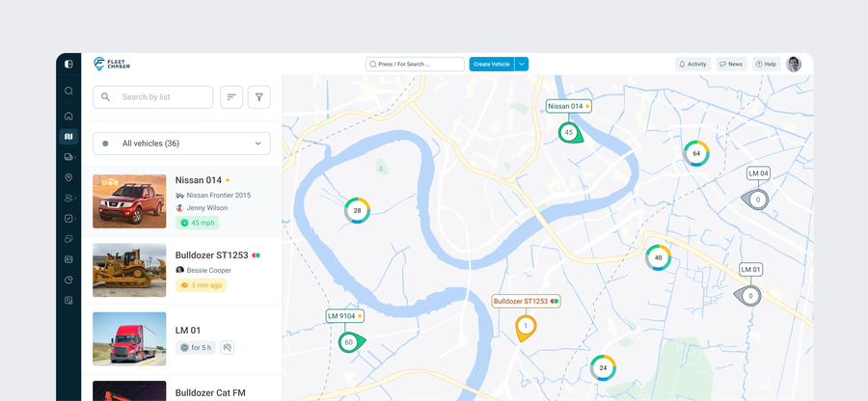Image resolution: width=868 pixels, height=401 pixels.
Task: Click the sort list icon button
Action: [x=231, y=97]
